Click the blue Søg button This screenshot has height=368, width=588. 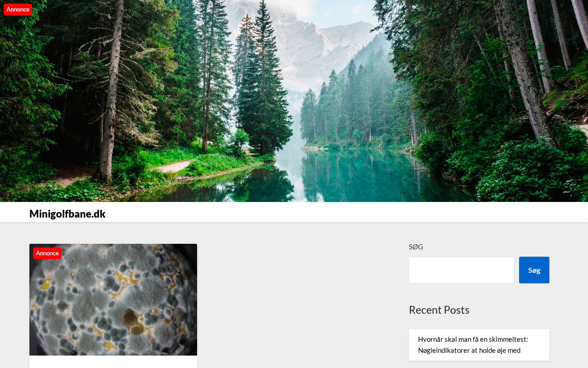tap(534, 270)
